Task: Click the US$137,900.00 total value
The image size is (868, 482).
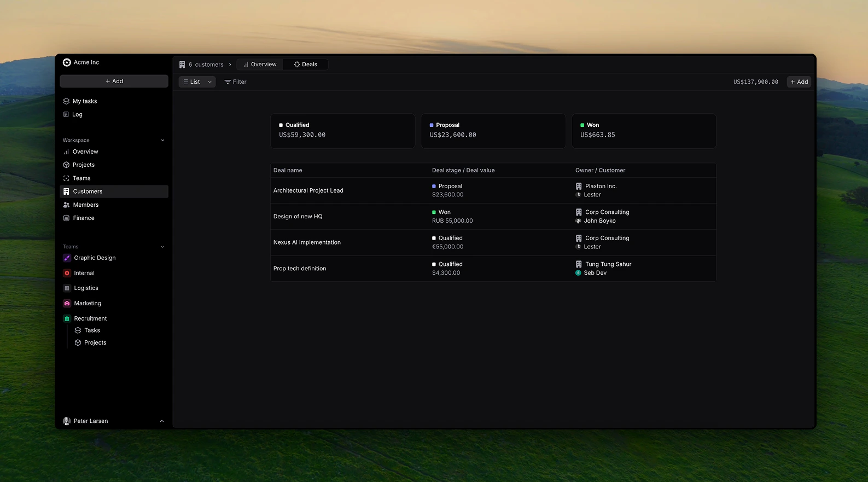Action: pos(755,82)
